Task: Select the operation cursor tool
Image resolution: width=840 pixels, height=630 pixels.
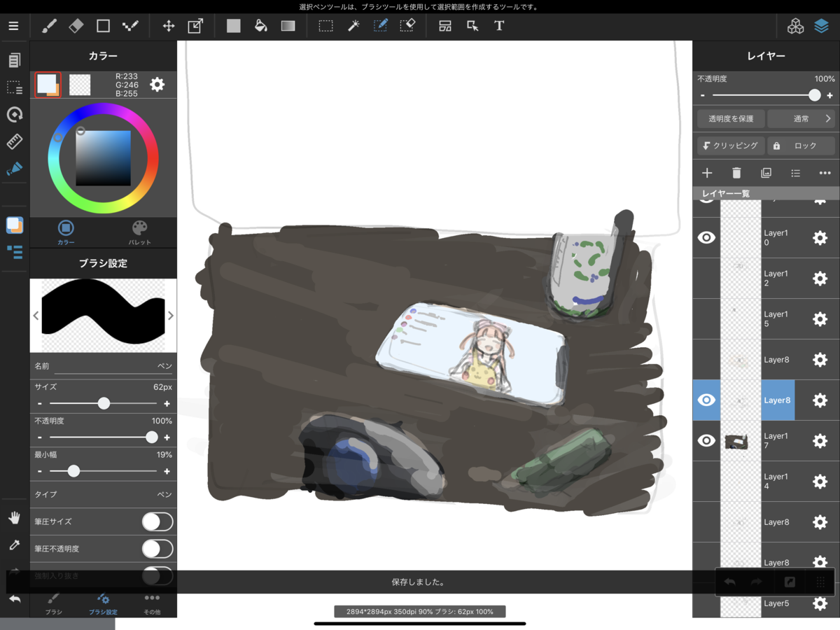Action: point(472,26)
